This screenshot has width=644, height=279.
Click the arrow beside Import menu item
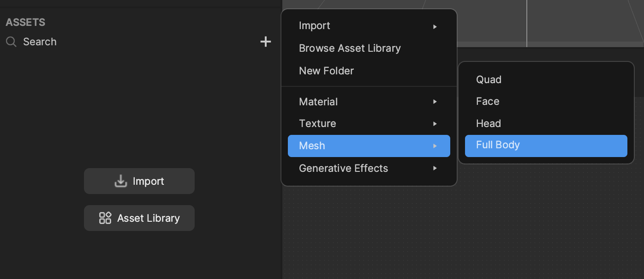click(435, 26)
